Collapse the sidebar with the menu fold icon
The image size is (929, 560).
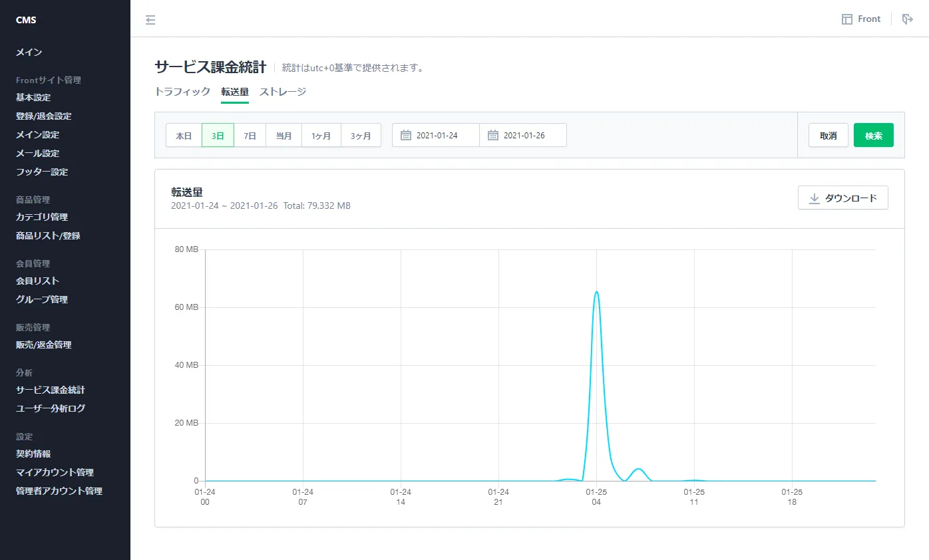150,20
